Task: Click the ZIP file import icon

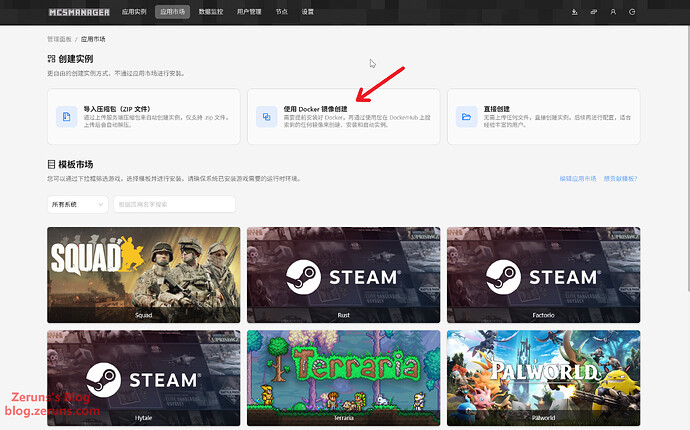Action: (66, 117)
